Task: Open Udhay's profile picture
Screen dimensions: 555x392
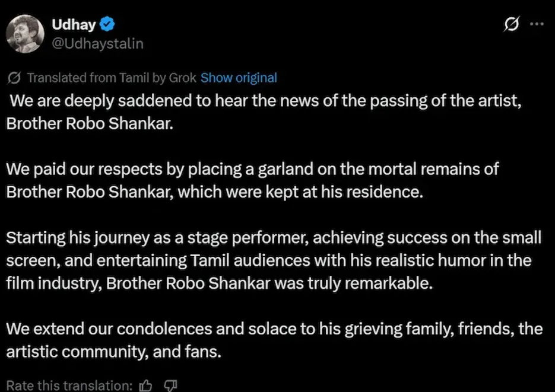Action: [x=26, y=34]
